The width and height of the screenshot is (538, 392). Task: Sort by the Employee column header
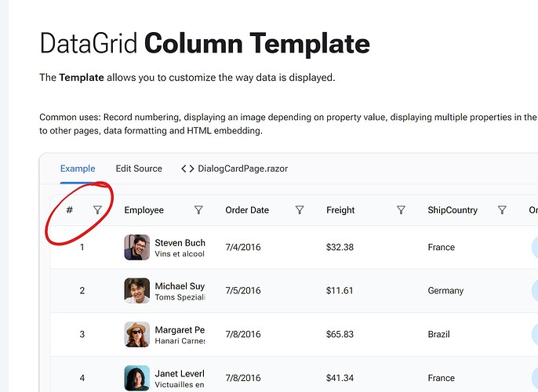(x=144, y=210)
